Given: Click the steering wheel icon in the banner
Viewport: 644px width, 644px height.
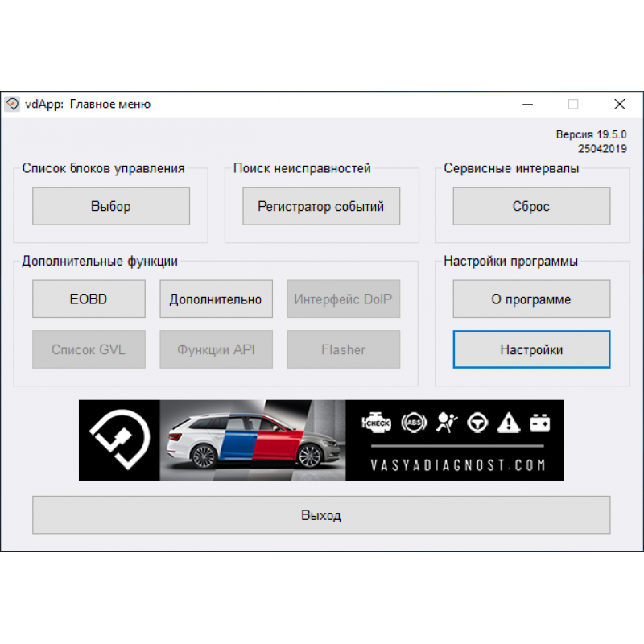Looking at the screenshot, I should click(x=477, y=422).
